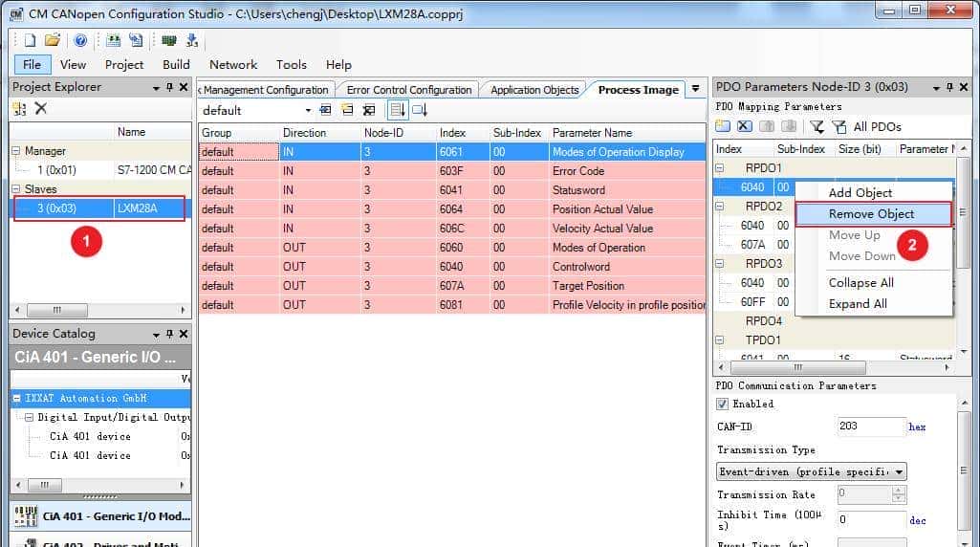Collapse the Slaves group in Project Explorer

(x=16, y=189)
